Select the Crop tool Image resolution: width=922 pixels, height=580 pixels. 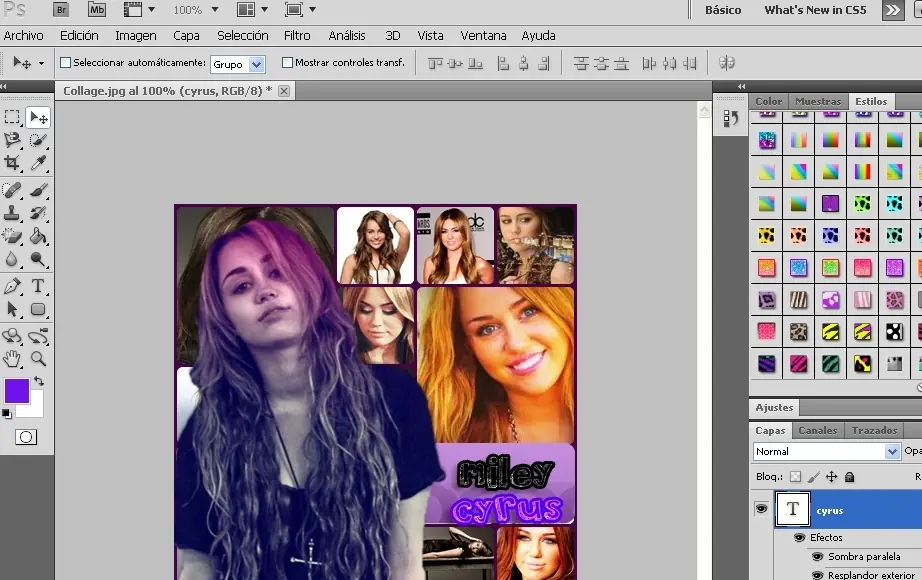[x=12, y=163]
